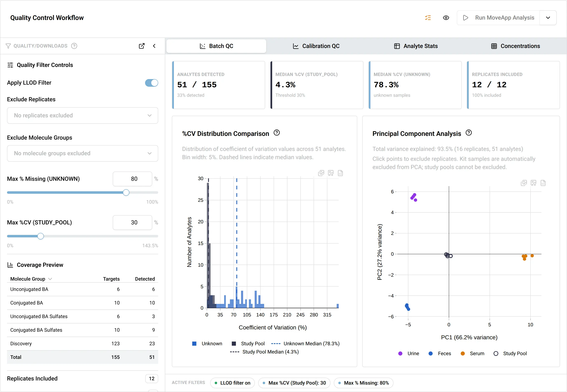Open the Concentrations tab
567x392 pixels.
pyautogui.click(x=515, y=46)
